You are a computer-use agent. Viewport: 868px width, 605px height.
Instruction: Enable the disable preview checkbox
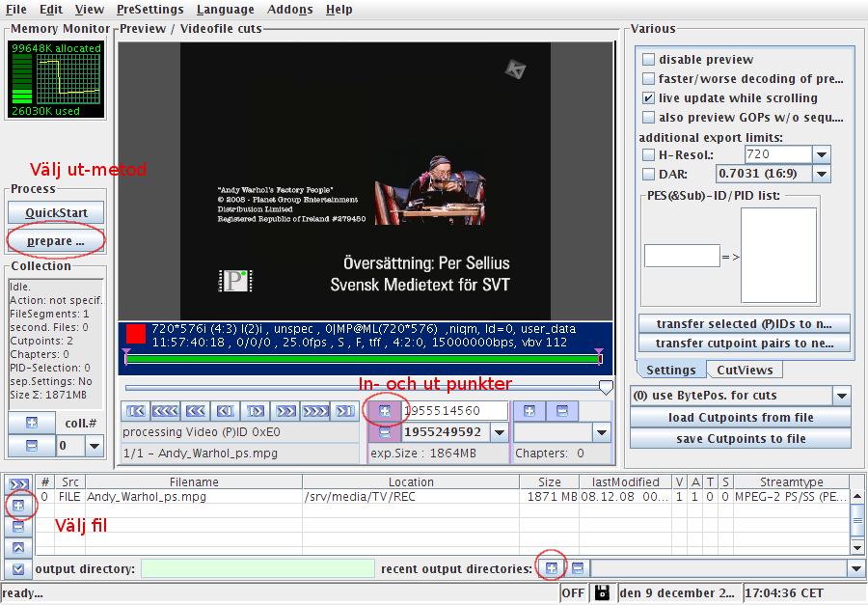click(649, 60)
